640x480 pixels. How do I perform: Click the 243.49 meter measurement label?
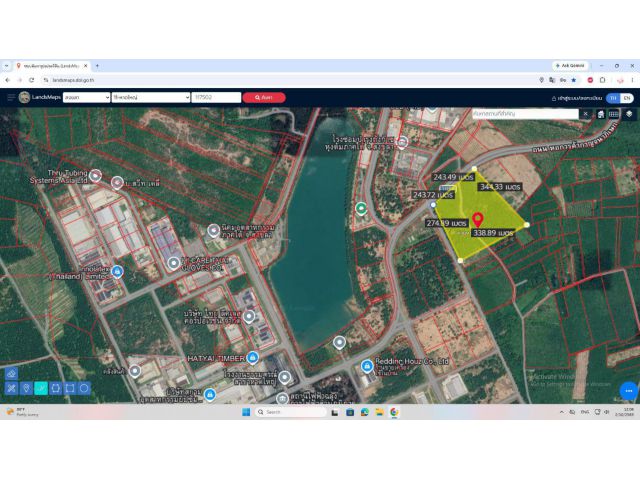point(453,177)
